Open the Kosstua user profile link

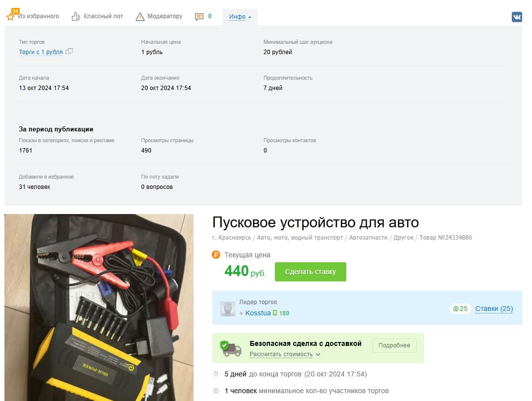[258, 313]
